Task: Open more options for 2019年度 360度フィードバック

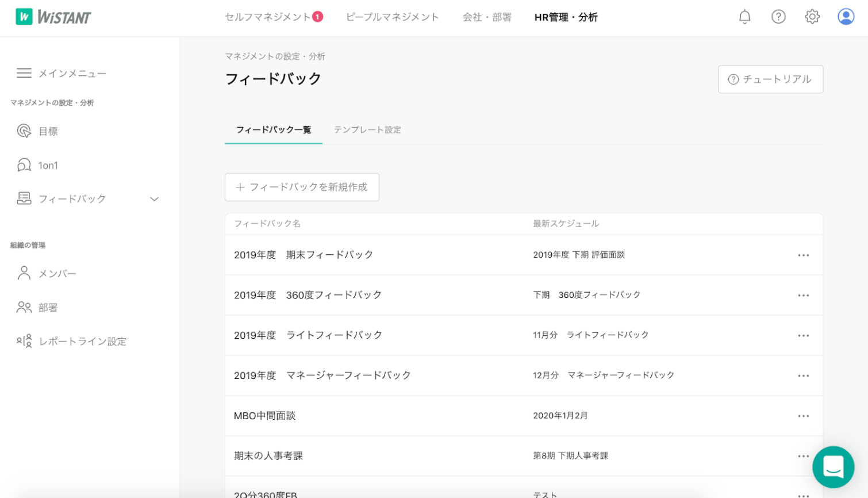Action: [804, 296]
